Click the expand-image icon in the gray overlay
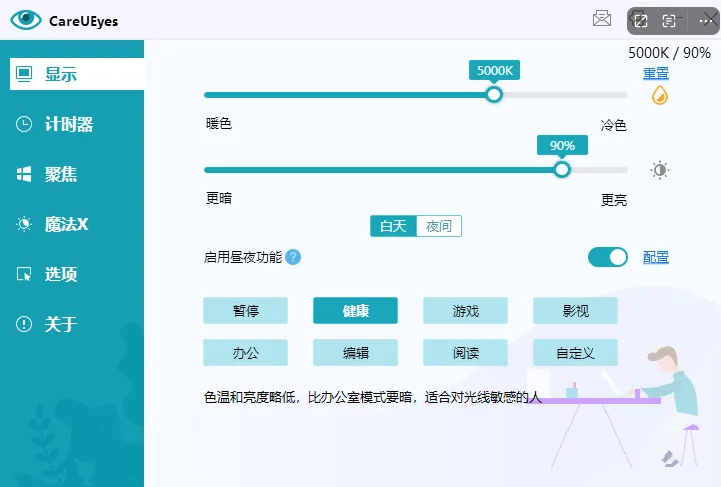The width and height of the screenshot is (721, 487). click(x=641, y=20)
